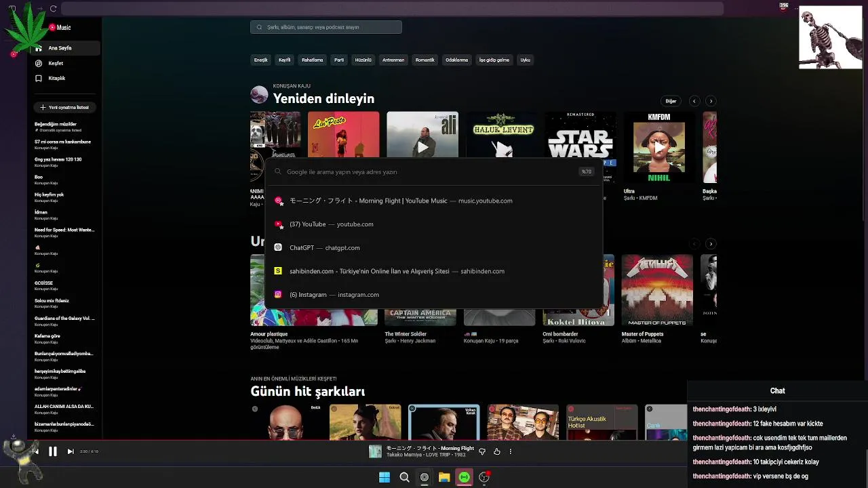Open the Lin Pesto album thumbnail
The image size is (868, 488).
[343, 135]
